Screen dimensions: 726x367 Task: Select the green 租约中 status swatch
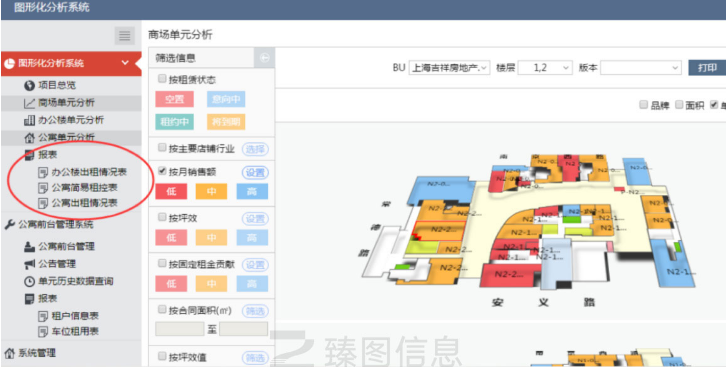[x=175, y=122]
